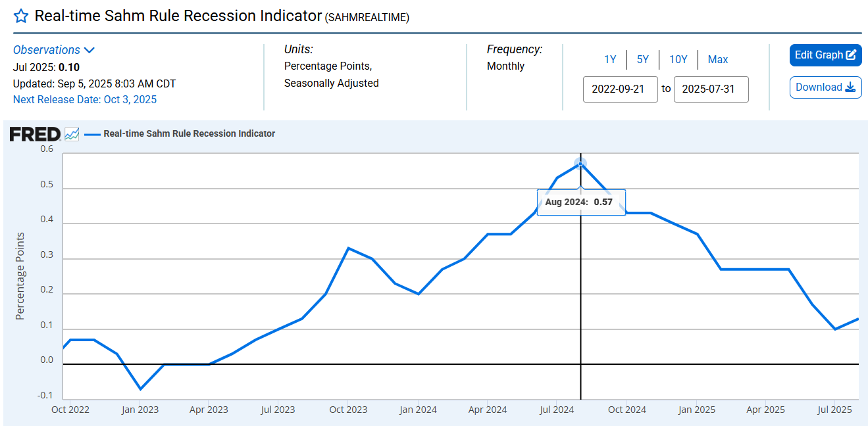Viewport: 868px width, 426px height.
Task: Click the 'Apr 2025' x-axis label
Action: point(766,410)
